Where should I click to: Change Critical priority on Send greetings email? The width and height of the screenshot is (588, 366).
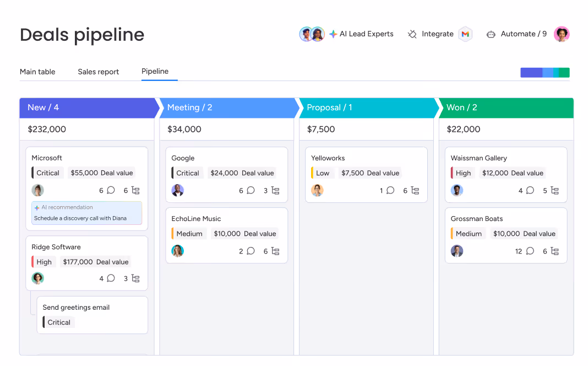[x=58, y=322]
